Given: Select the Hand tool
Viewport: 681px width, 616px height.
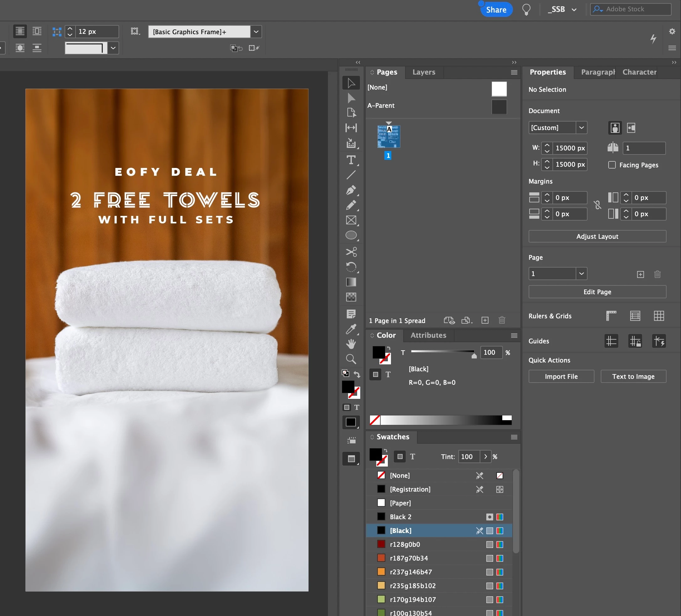Looking at the screenshot, I should 351,344.
